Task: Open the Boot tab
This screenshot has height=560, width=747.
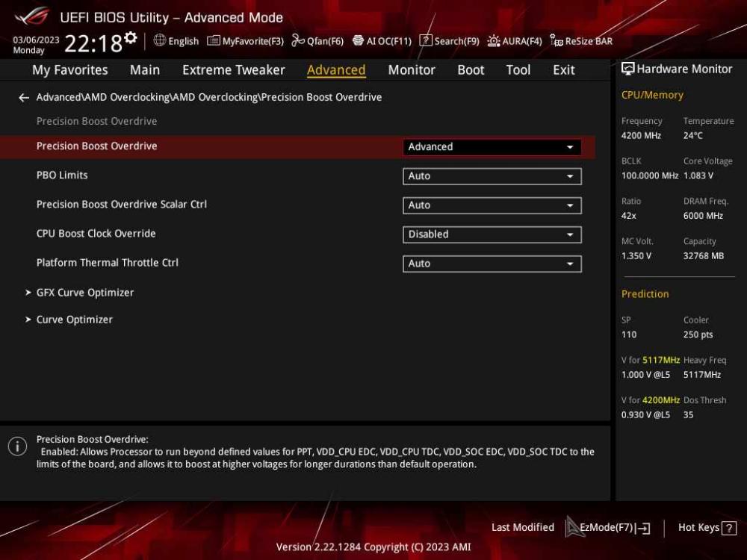Action: (471, 70)
